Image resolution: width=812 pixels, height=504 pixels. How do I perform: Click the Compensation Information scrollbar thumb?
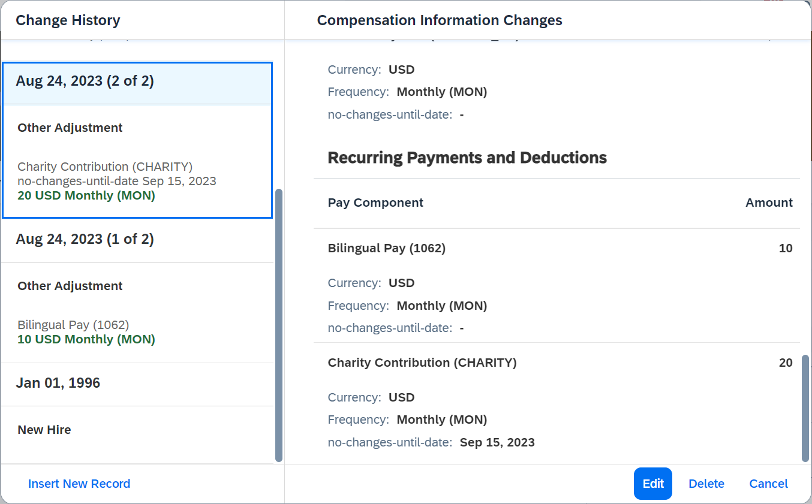(x=805, y=408)
